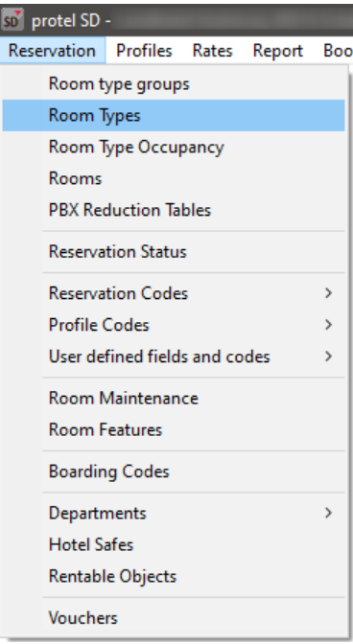This screenshot has height=644, width=353.
Task: Open the Rooms menu entry
Action: pyautogui.click(x=174, y=178)
